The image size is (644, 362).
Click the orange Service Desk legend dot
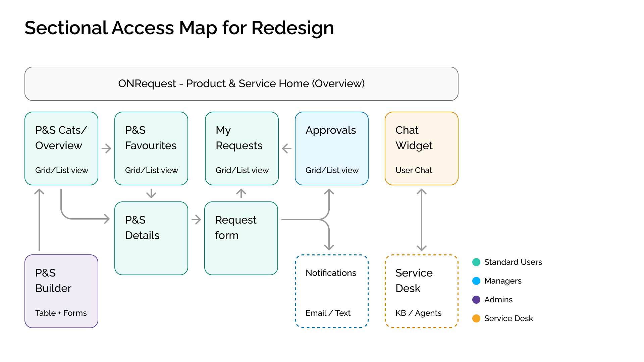(x=476, y=318)
